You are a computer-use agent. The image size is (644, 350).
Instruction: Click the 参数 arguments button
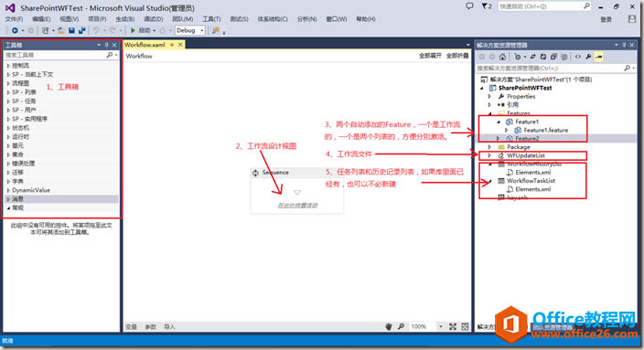pyautogui.click(x=151, y=326)
